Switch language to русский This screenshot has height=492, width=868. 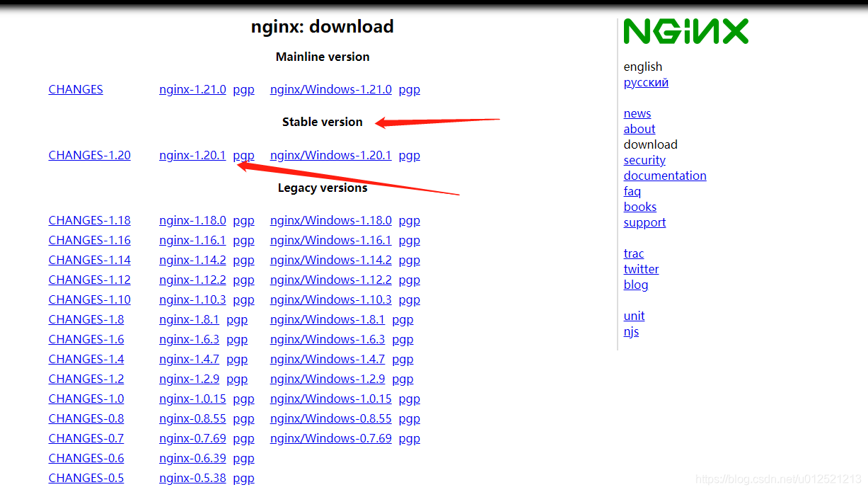(x=646, y=83)
